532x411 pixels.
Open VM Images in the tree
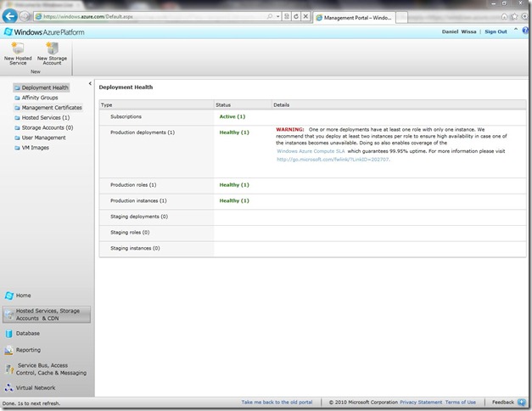tap(36, 148)
